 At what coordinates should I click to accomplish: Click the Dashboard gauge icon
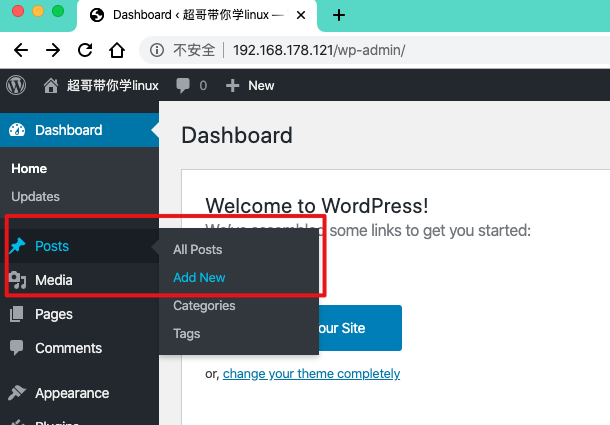pyautogui.click(x=17, y=130)
